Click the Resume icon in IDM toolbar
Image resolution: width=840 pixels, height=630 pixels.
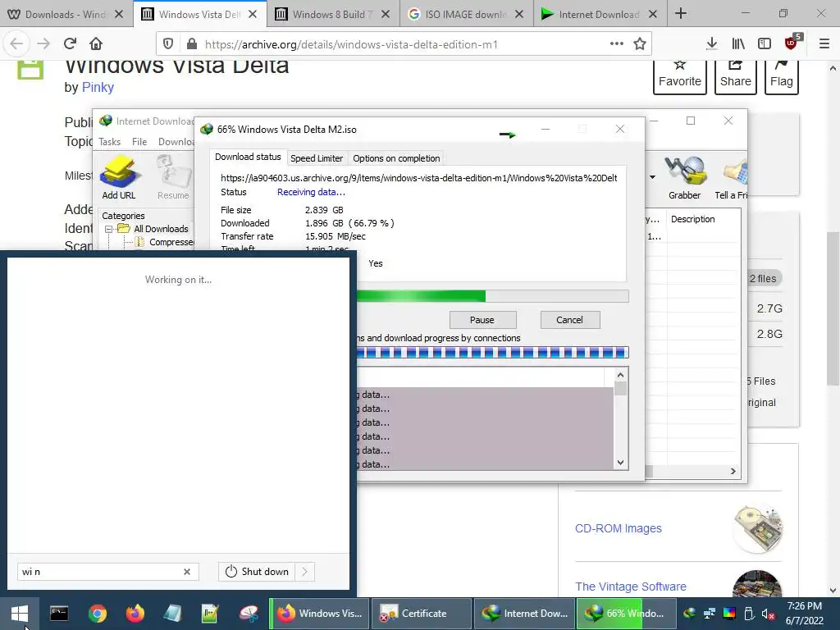click(173, 178)
